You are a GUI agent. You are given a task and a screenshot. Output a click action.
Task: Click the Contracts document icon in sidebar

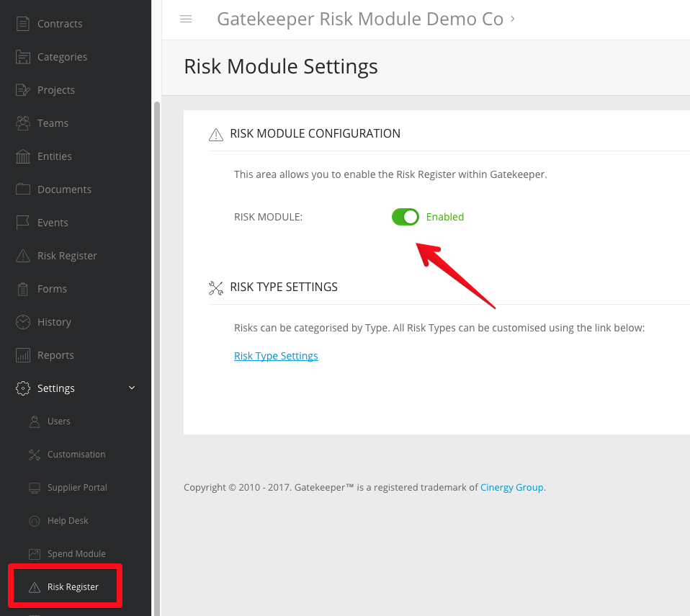point(23,24)
